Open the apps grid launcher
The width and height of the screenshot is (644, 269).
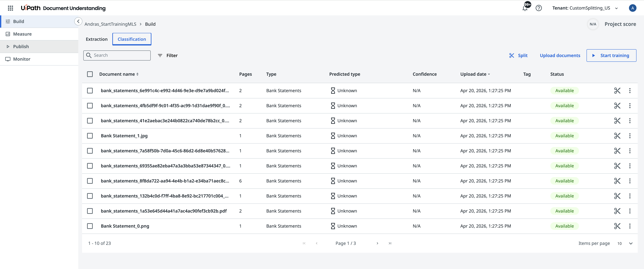[10, 8]
